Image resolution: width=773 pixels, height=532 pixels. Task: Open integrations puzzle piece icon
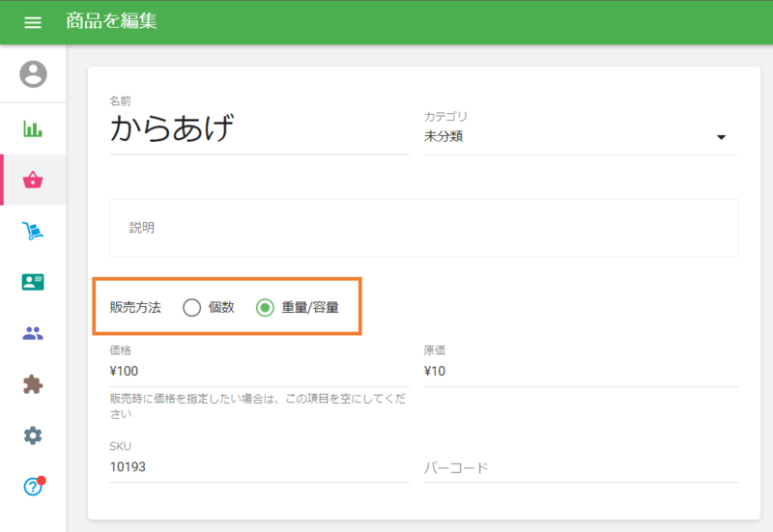(x=33, y=384)
